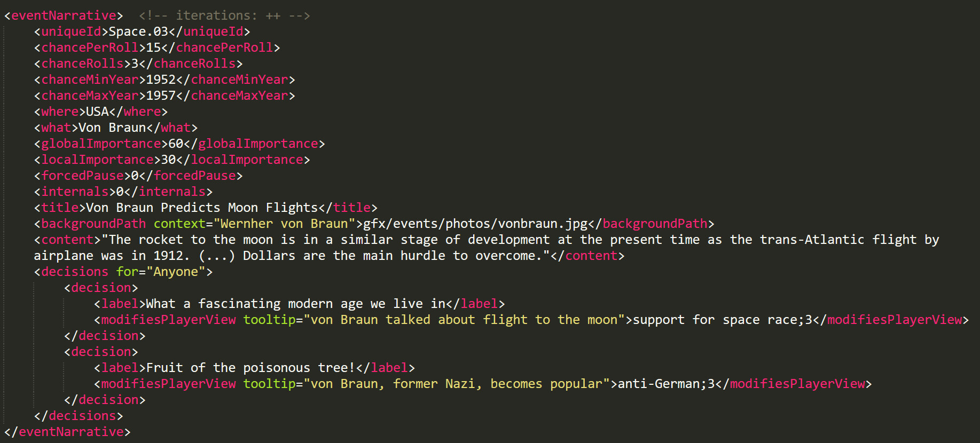Screen dimensions: 980x443
Task: Click the title text Von Braun Predicts Moon Flights
Action: point(202,208)
